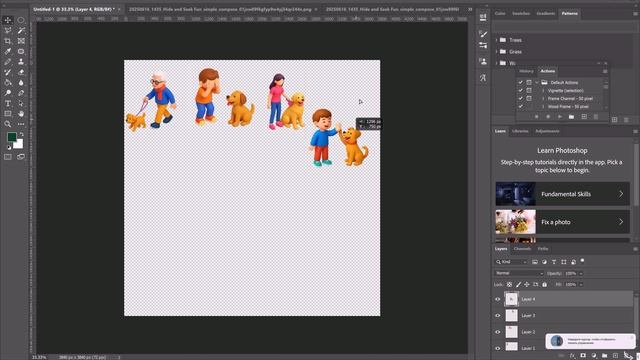
Task: Select the Magic Wand tool
Action: tap(21, 31)
